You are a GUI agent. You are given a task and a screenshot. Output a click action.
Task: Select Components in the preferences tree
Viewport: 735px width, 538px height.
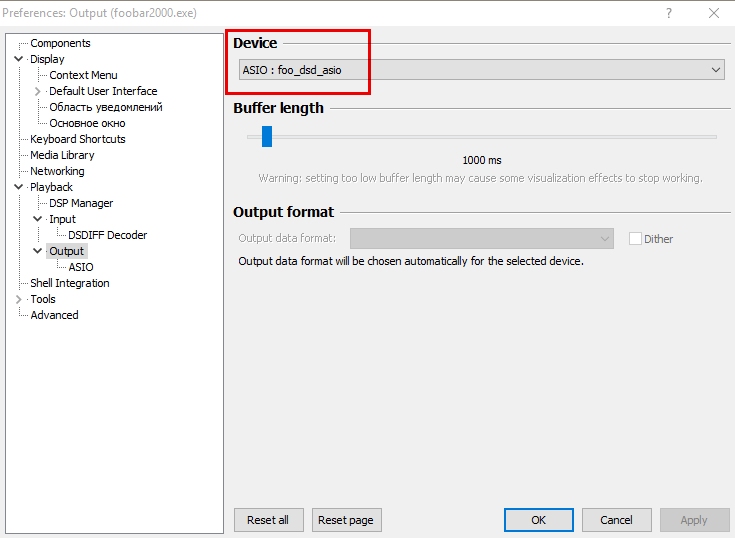click(x=60, y=43)
